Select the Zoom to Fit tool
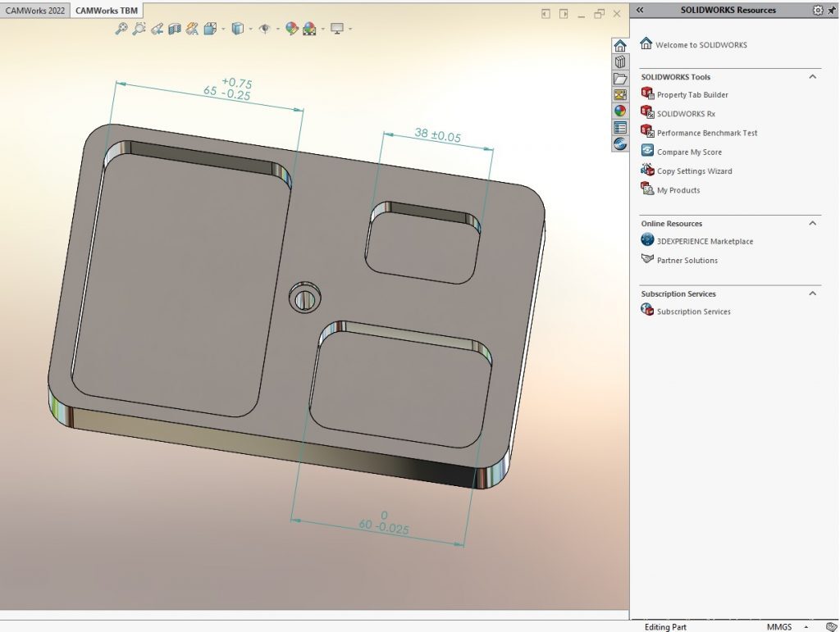 coord(121,27)
